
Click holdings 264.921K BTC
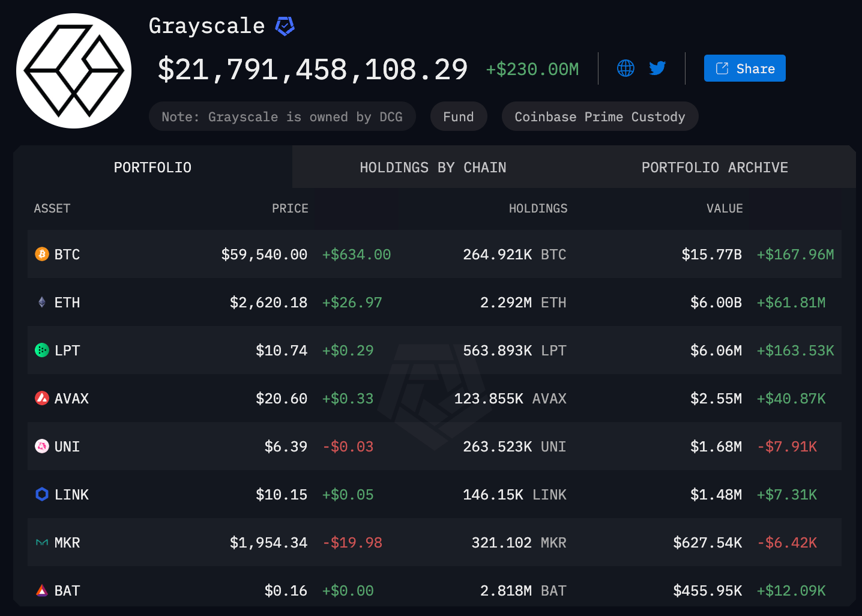pos(514,255)
